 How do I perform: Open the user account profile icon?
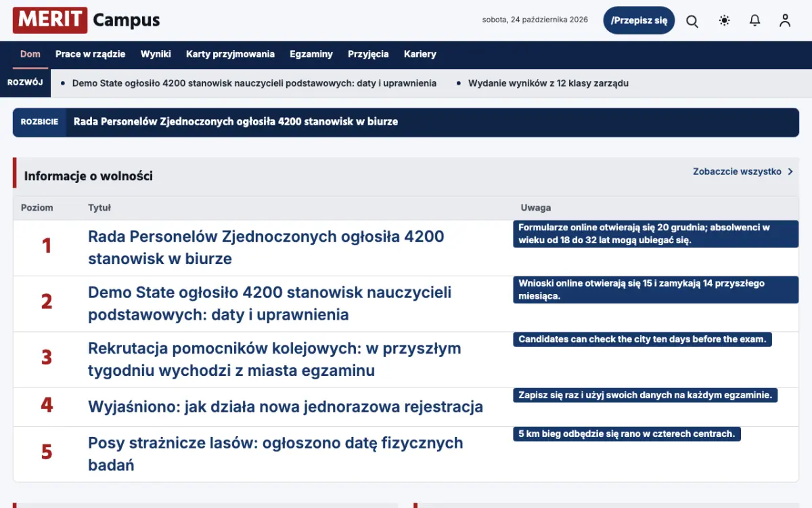point(785,21)
